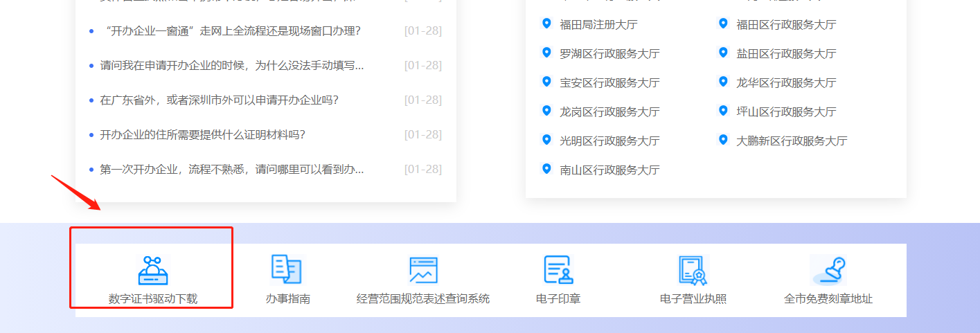The height and width of the screenshot is (333, 980).
Task: Click the 数字证书驱动下载 text label
Action: pyautogui.click(x=153, y=299)
